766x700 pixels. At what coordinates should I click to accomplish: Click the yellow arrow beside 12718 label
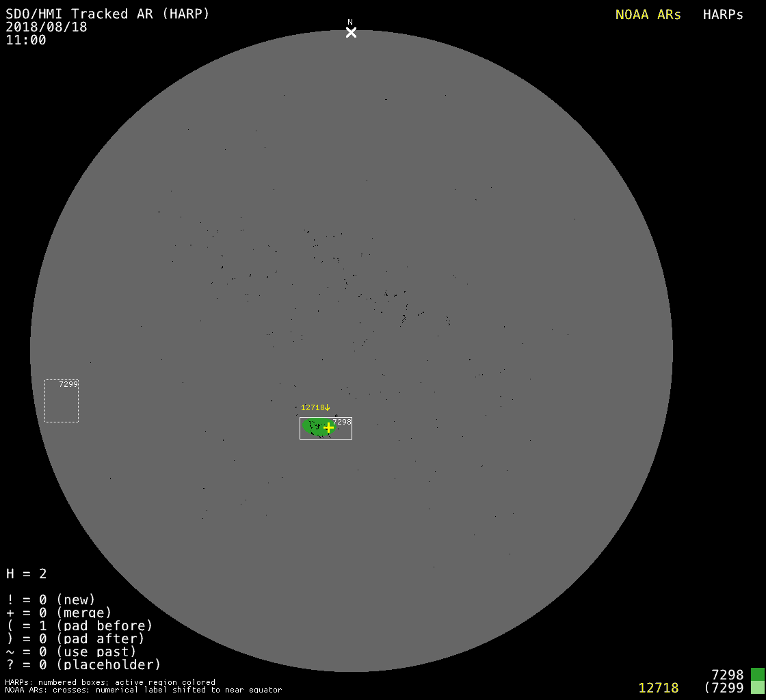click(328, 407)
